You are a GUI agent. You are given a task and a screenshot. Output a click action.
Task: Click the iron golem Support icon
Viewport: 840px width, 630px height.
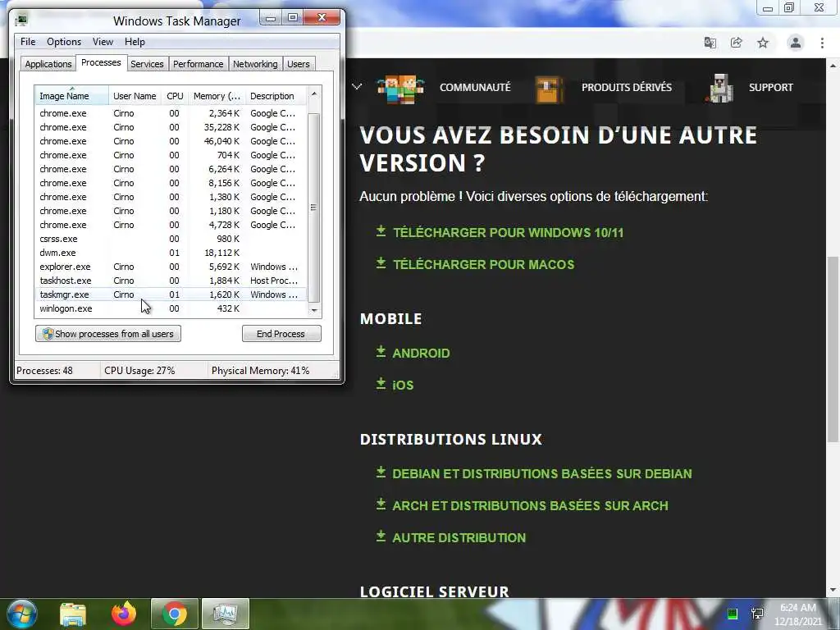(719, 89)
